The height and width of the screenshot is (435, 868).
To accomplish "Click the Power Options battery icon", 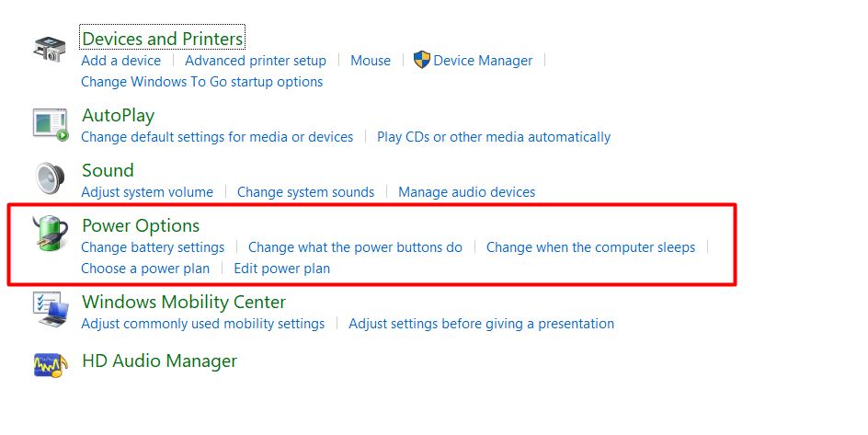I will point(51,234).
